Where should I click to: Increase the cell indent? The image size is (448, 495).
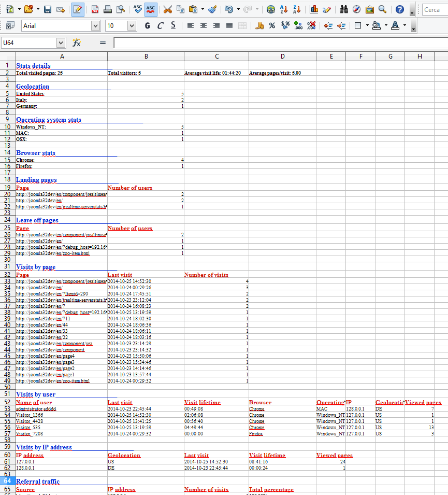pos(341,25)
